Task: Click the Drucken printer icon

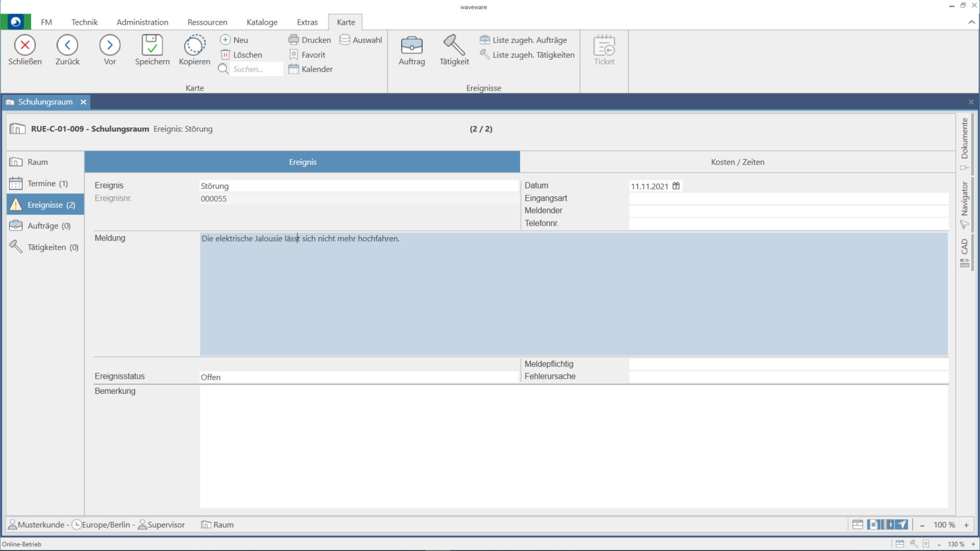Action: tap(293, 40)
